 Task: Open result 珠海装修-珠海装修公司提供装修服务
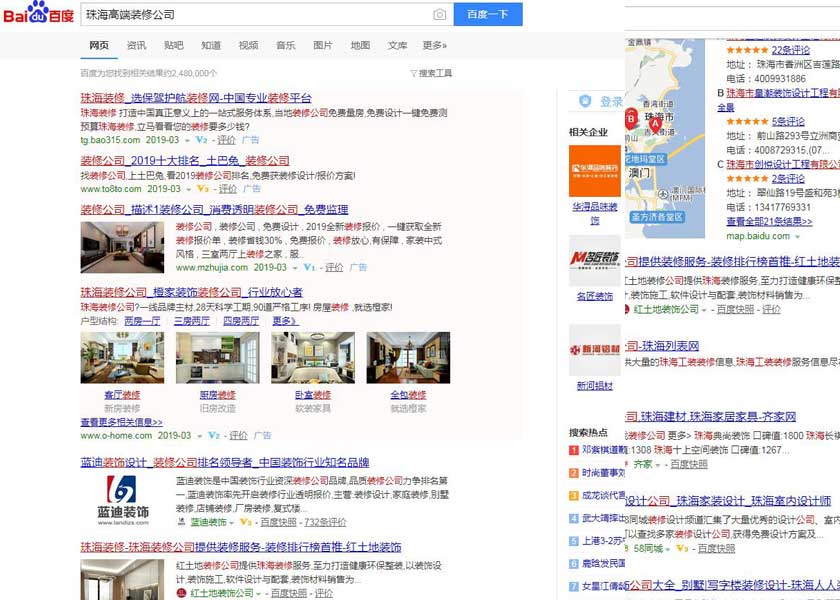coord(241,548)
